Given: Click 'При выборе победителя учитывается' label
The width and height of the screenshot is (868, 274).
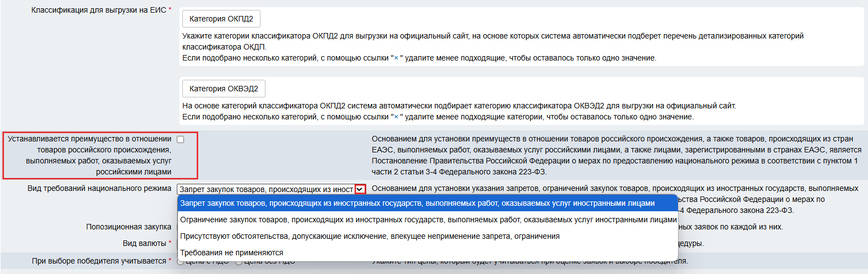Looking at the screenshot, I should pyautogui.click(x=99, y=261).
